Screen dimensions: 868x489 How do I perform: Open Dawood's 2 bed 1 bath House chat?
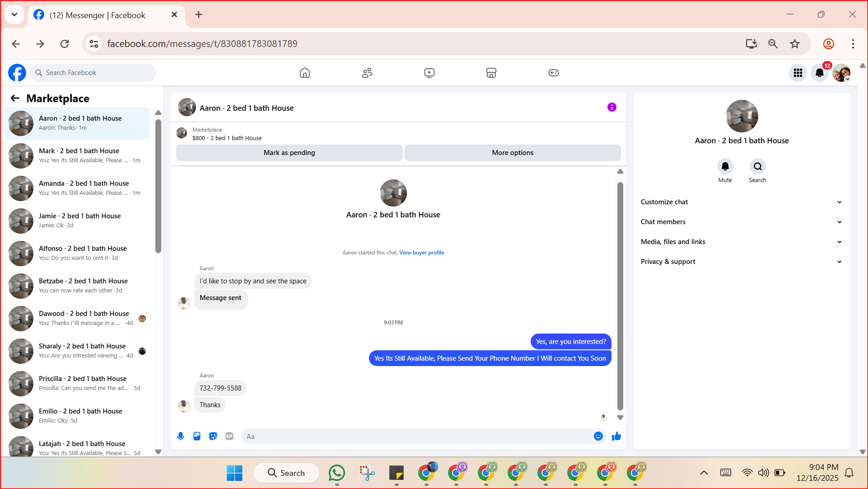(x=77, y=318)
